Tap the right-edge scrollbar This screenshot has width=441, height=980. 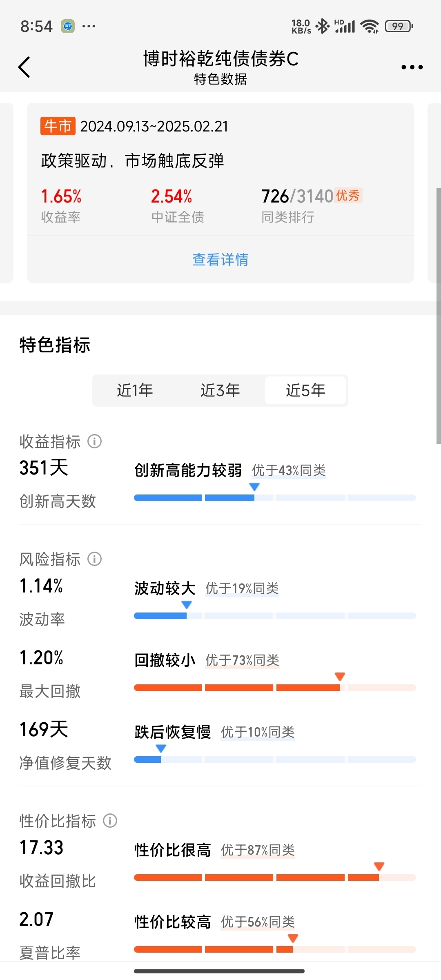pos(438,314)
